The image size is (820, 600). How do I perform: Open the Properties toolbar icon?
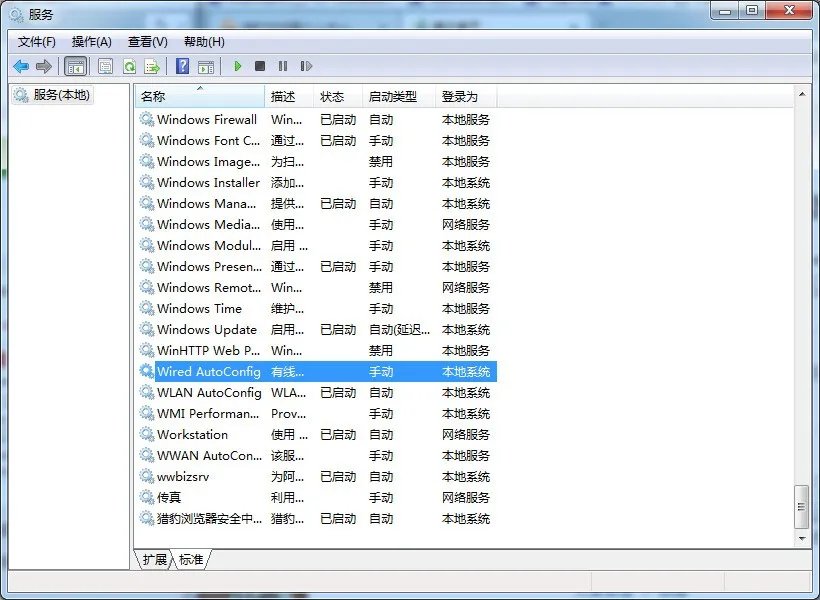click(x=106, y=66)
